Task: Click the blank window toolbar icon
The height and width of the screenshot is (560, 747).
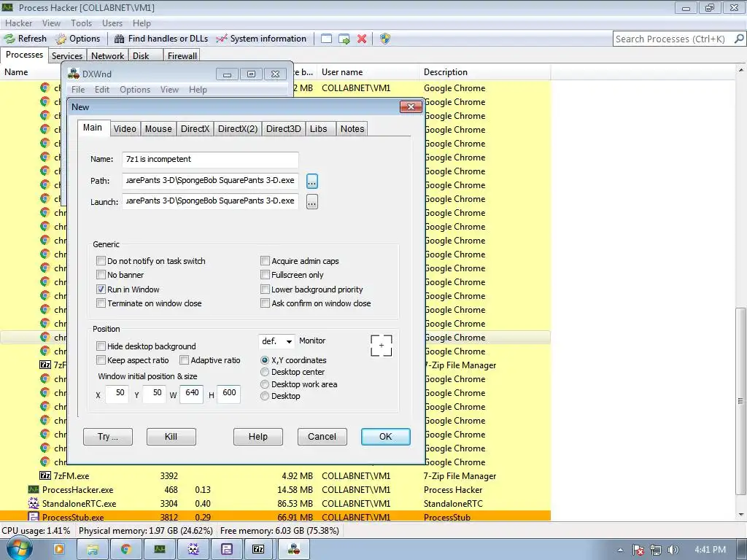Action: click(x=326, y=39)
